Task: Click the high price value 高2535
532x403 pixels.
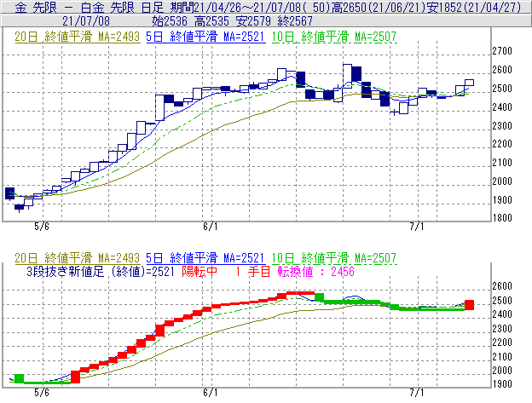Action: coord(212,21)
